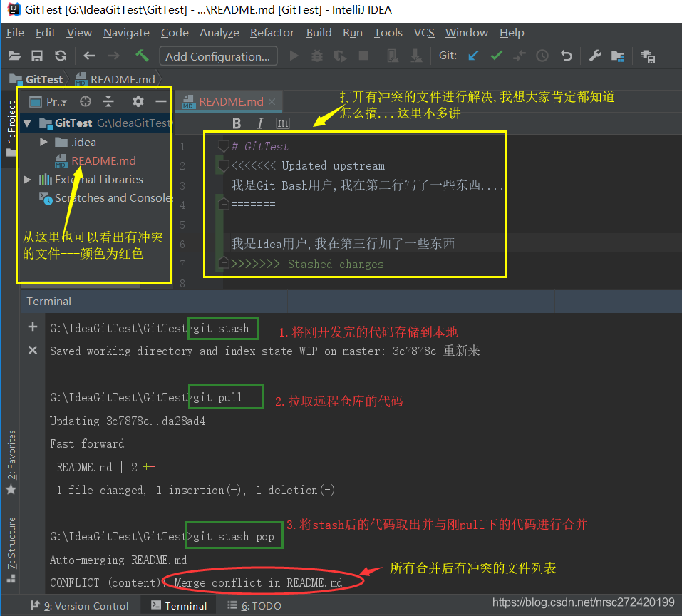682x616 pixels.
Task: Click Git Update Project arrow icon
Action: (473, 56)
